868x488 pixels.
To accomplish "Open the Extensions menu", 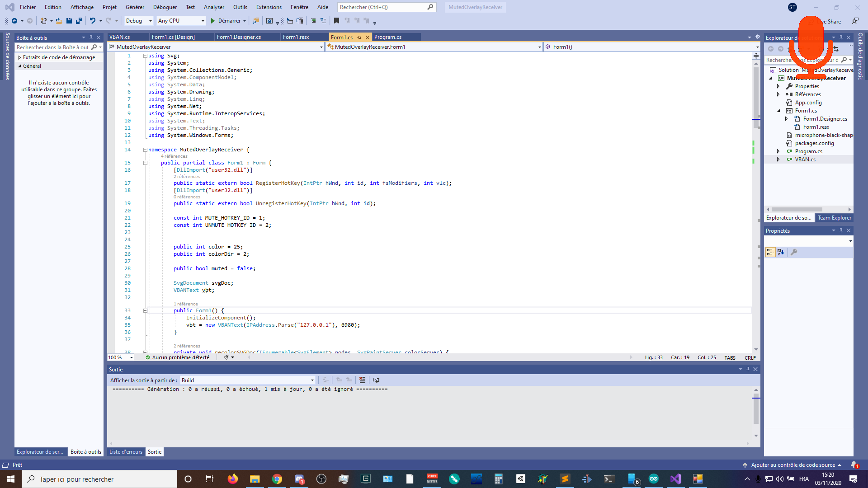I will (269, 7).
